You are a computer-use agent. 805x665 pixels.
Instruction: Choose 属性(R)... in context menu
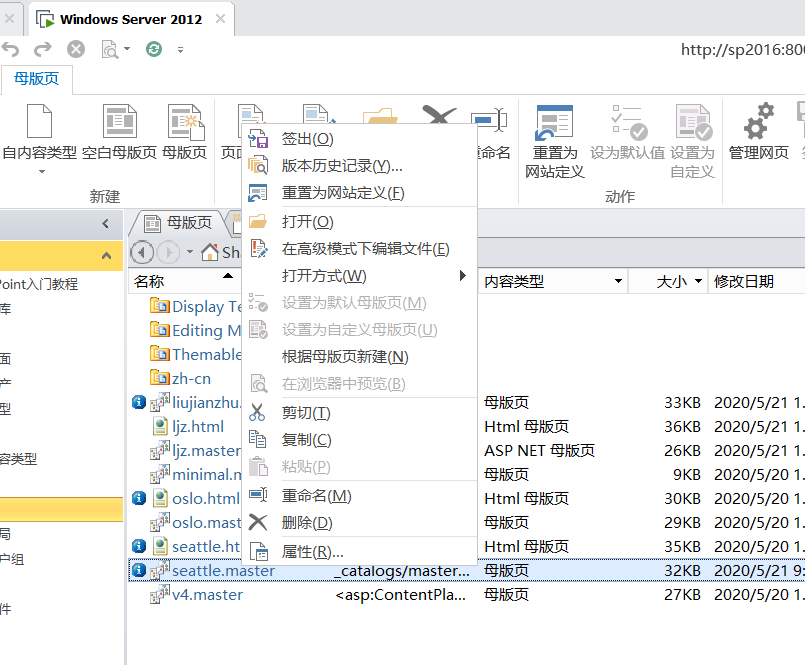tap(359, 552)
